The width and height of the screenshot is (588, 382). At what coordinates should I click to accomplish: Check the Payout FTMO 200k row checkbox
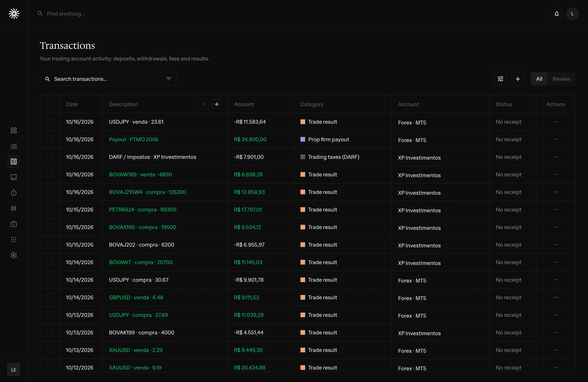pyautogui.click(x=50, y=139)
